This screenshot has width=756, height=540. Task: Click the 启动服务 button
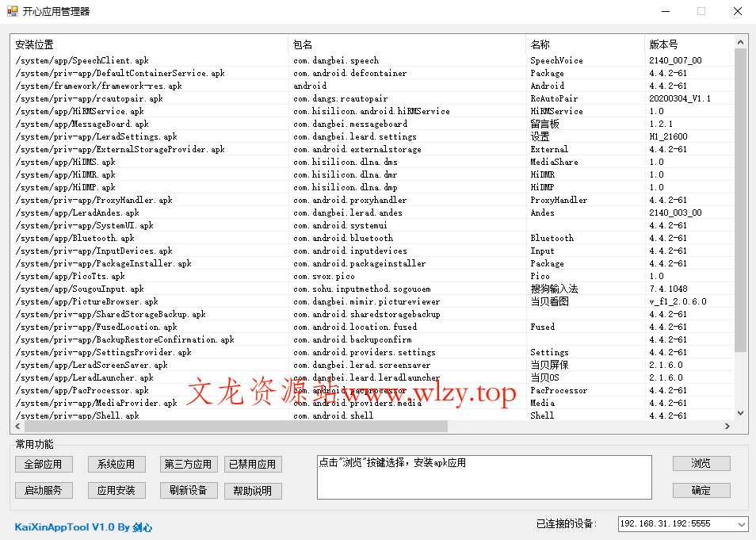click(x=43, y=490)
